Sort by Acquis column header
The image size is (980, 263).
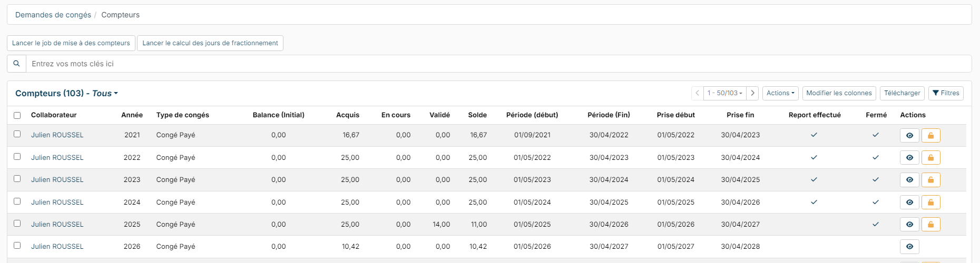click(348, 115)
